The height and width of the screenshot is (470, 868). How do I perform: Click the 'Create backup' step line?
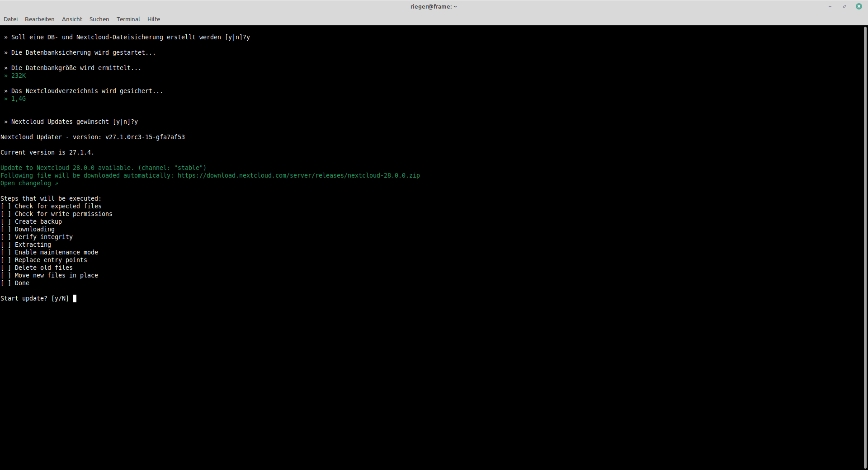[31, 221]
